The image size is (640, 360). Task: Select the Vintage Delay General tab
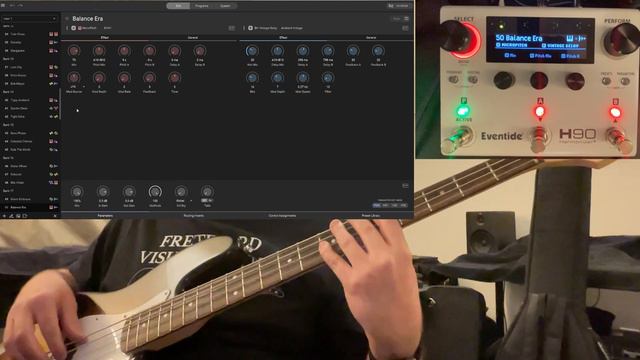[x=371, y=38]
